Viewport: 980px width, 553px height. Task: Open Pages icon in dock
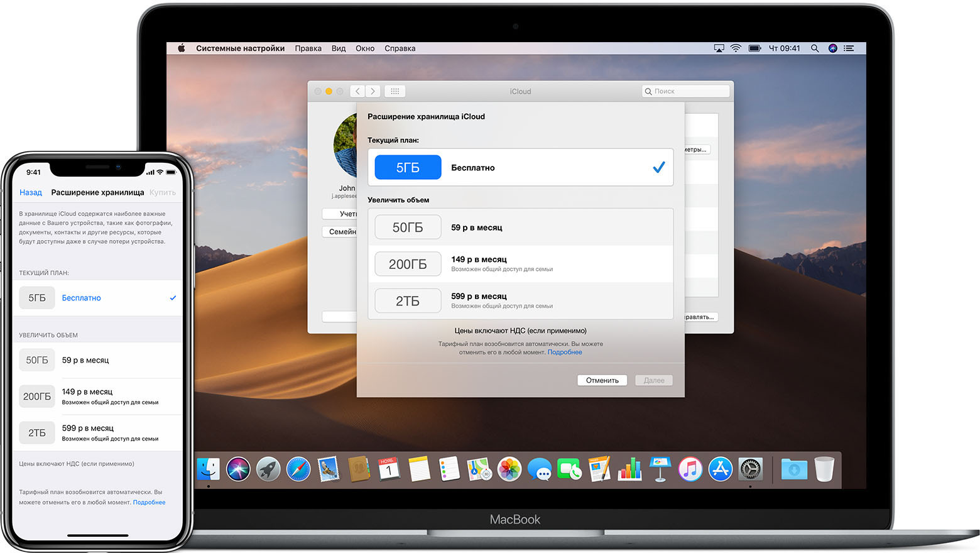[x=600, y=469]
